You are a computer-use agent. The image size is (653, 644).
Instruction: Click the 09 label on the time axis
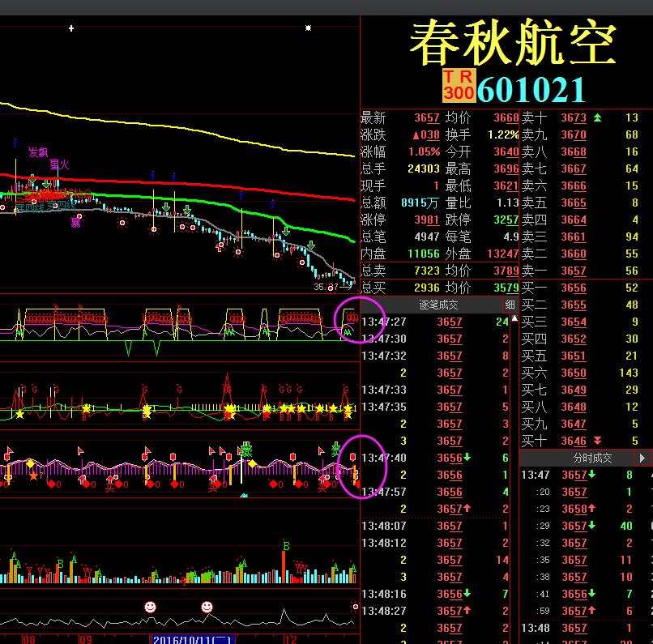85,639
